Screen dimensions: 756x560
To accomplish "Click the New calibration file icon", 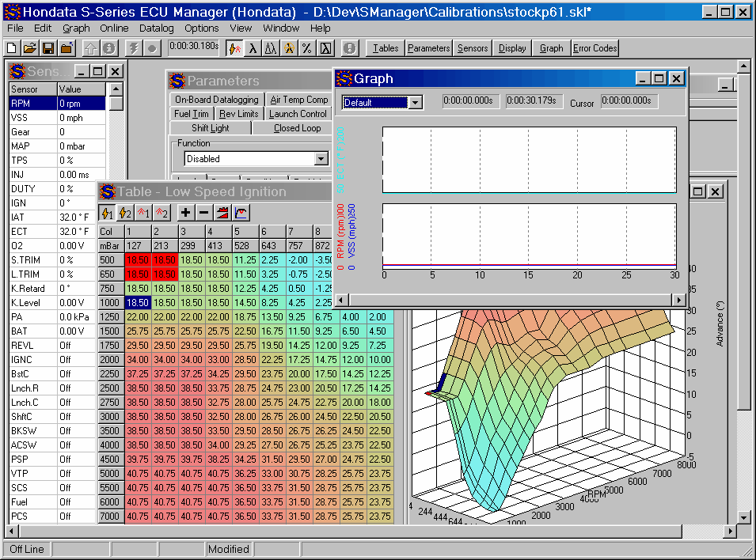I will (12, 48).
